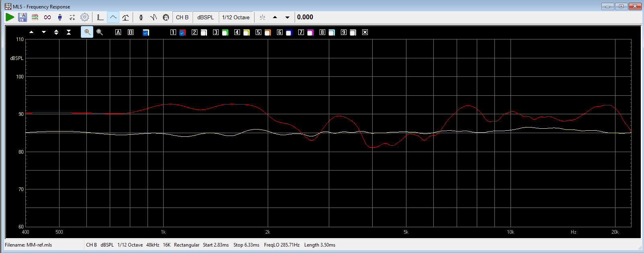Switch to time domain L-shaped icon
This screenshot has height=253, width=644.
click(100, 17)
